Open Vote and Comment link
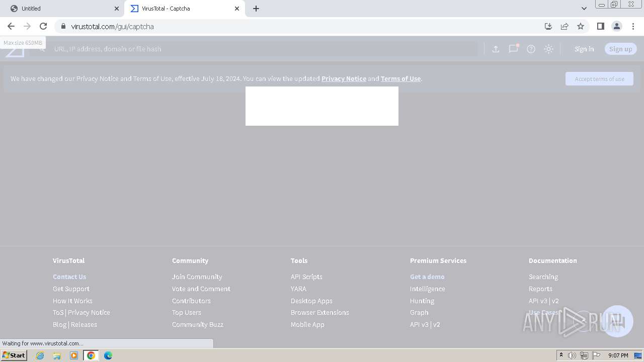Screen dimensions: 644x362 (201, 289)
